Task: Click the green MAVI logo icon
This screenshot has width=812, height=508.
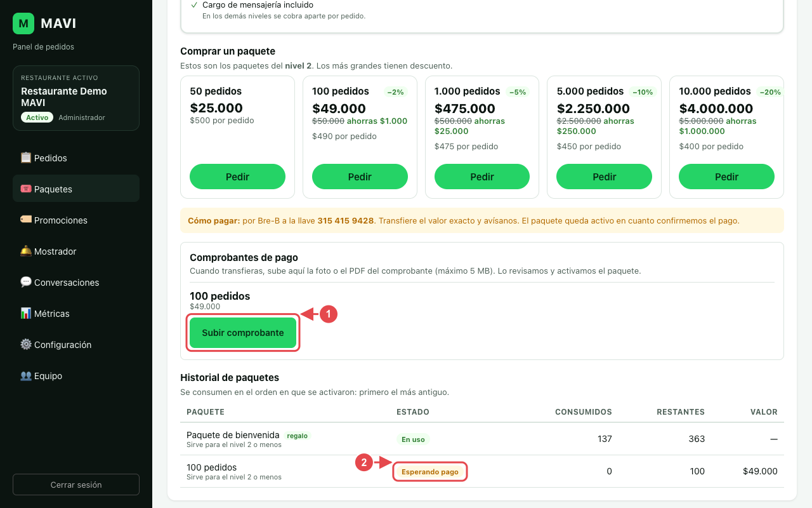Action: (x=23, y=23)
